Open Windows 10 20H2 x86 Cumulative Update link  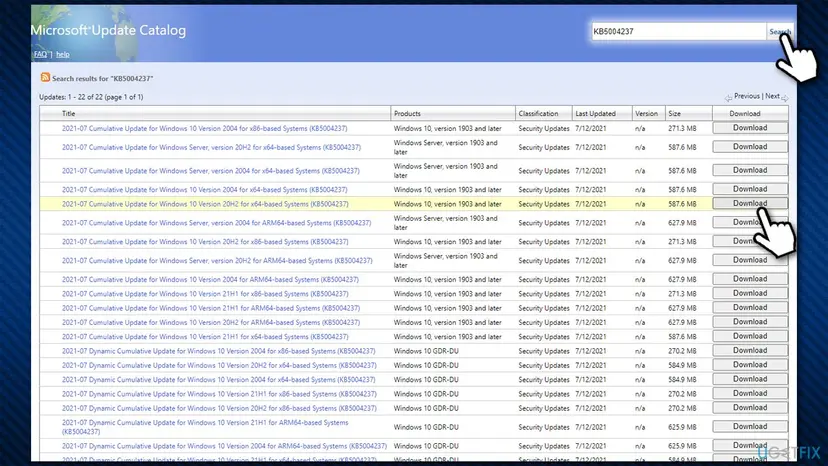pyautogui.click(x=205, y=241)
